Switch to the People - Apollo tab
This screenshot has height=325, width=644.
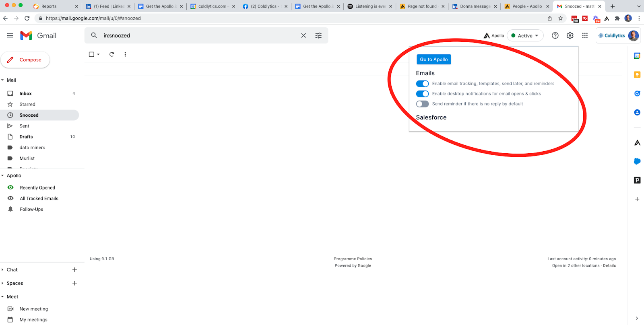tap(526, 6)
